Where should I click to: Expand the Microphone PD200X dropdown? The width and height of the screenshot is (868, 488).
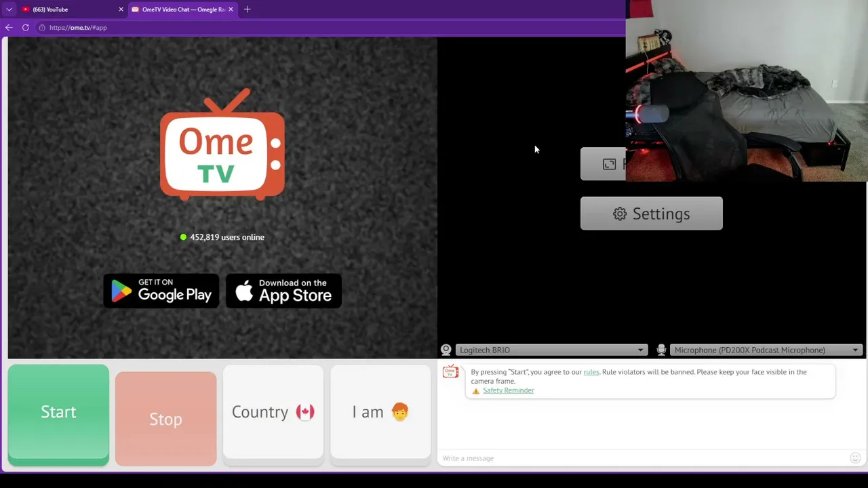coord(766,350)
